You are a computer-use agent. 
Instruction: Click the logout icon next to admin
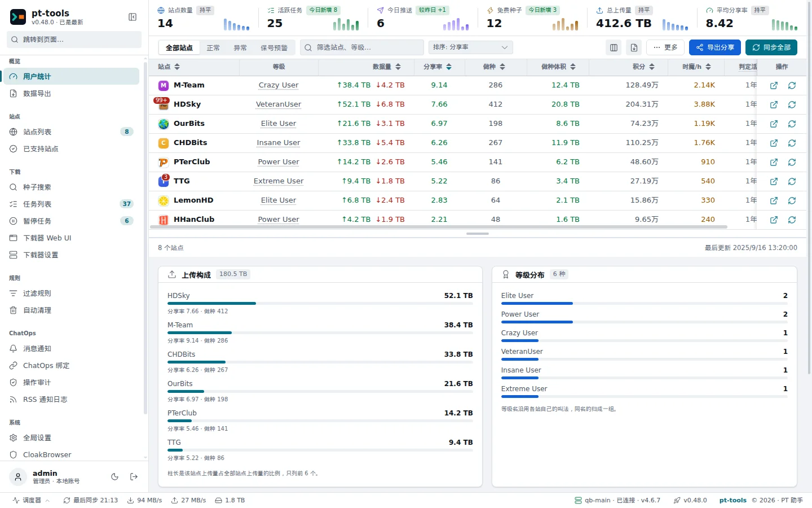[134, 477]
